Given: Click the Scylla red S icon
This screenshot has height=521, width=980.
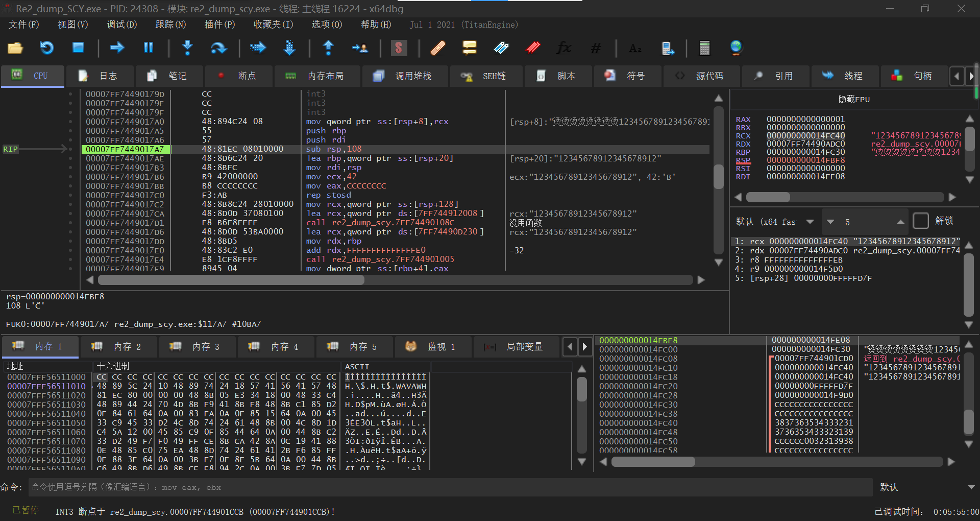Looking at the screenshot, I should point(399,48).
